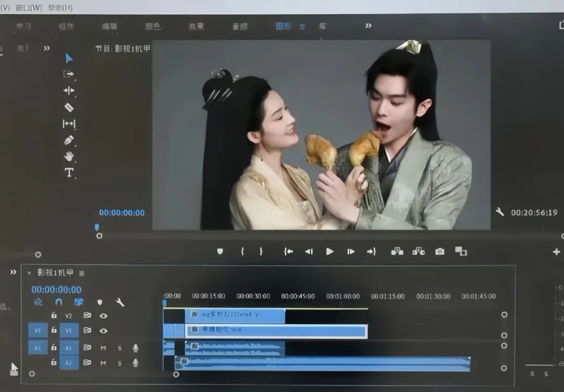The height and width of the screenshot is (392, 564).
Task: Mark In point in program monitor
Action: click(x=242, y=252)
